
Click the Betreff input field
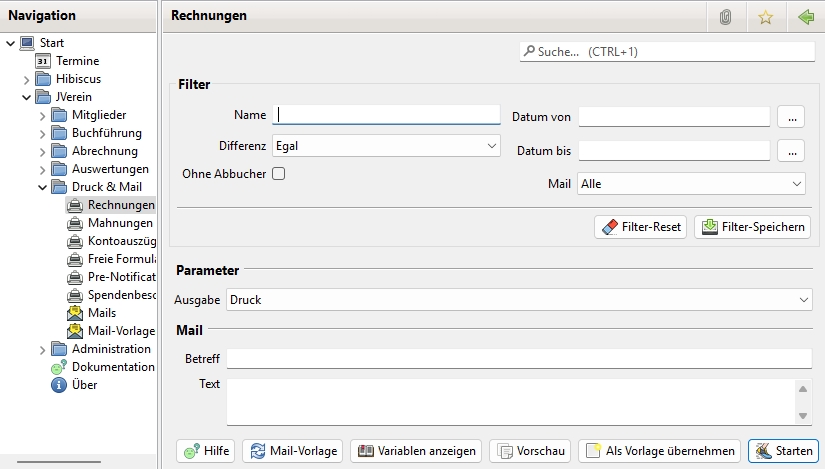click(x=518, y=359)
